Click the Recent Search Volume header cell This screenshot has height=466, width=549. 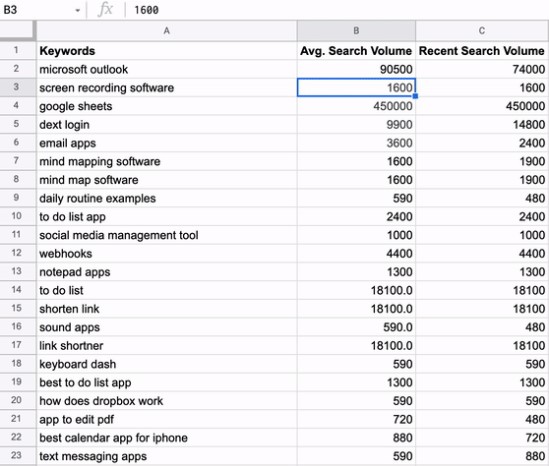pos(482,51)
